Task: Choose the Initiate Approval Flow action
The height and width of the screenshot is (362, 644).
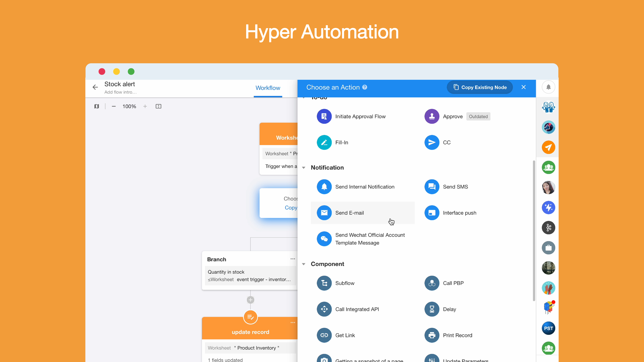Action: [x=361, y=116]
